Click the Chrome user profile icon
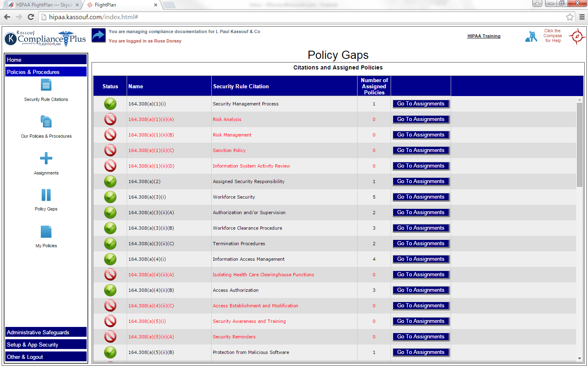The width and height of the screenshot is (588, 367). [x=537, y=3]
